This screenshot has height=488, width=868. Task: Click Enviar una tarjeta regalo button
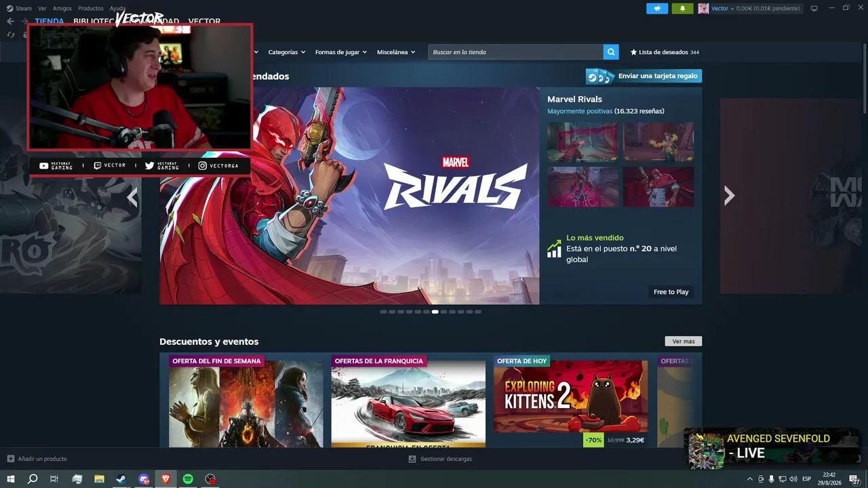click(644, 76)
